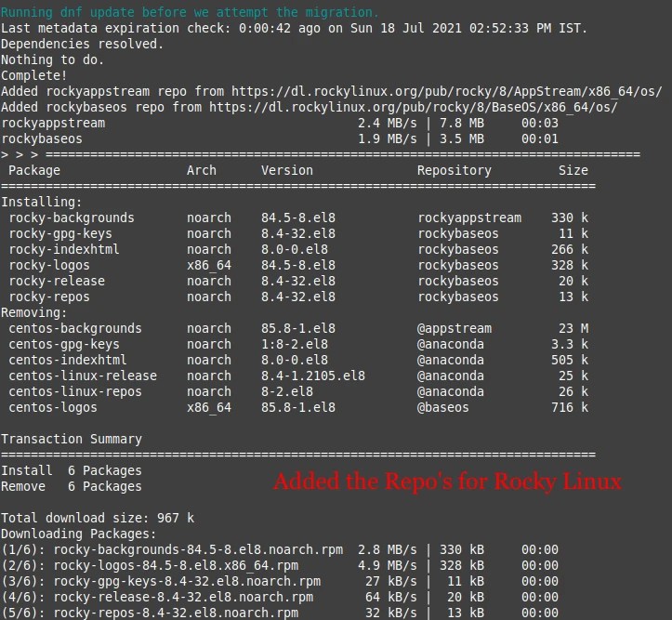Image resolution: width=672 pixels, height=620 pixels.
Task: Click 'Nothing to do.' text
Action: pyautogui.click(x=52, y=60)
